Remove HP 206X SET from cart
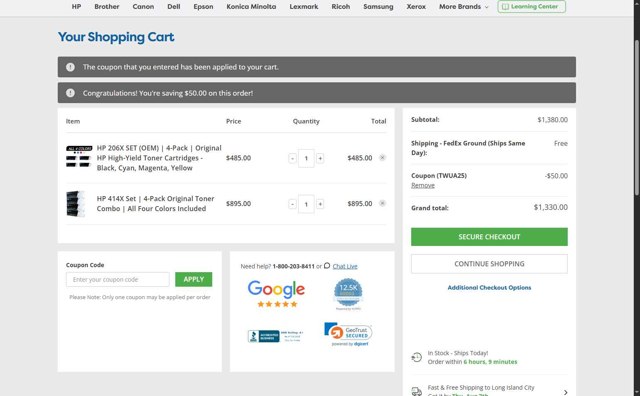Image resolution: width=640 pixels, height=396 pixels. click(x=382, y=158)
